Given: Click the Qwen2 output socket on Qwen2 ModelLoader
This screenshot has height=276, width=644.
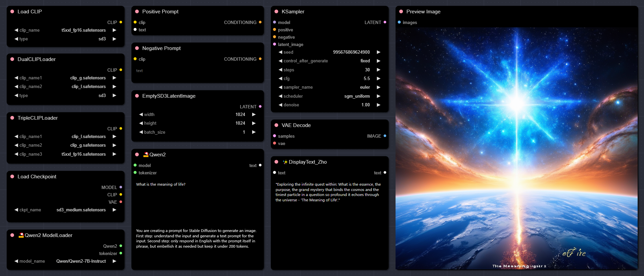Looking at the screenshot, I should pyautogui.click(x=121, y=246).
